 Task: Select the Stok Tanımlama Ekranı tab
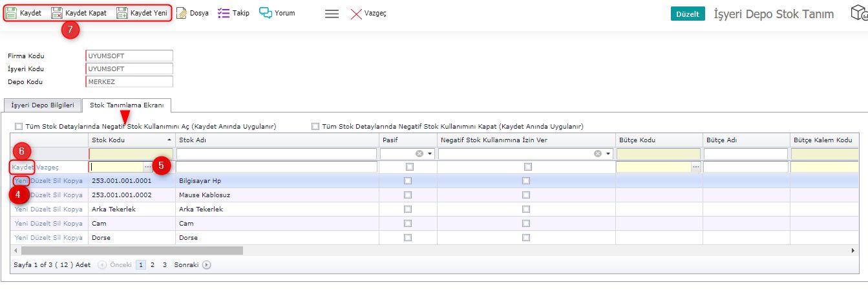(127, 105)
